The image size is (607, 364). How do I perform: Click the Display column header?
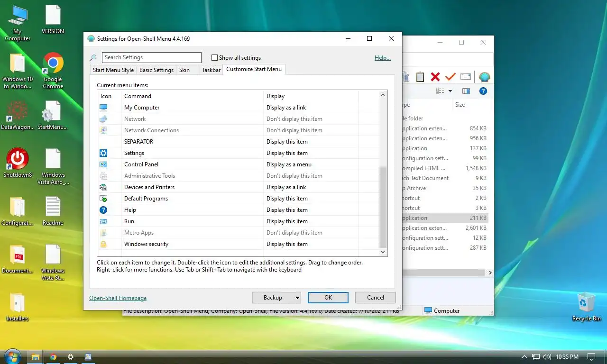click(x=311, y=96)
